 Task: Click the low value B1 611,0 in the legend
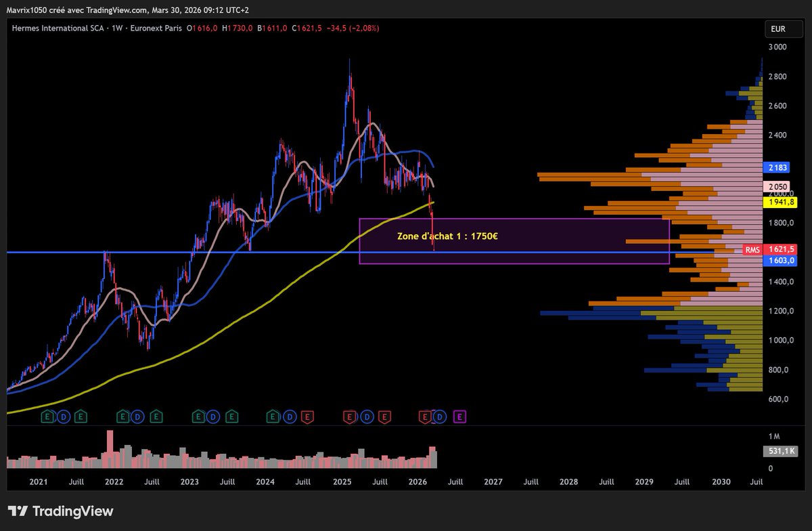(273, 28)
